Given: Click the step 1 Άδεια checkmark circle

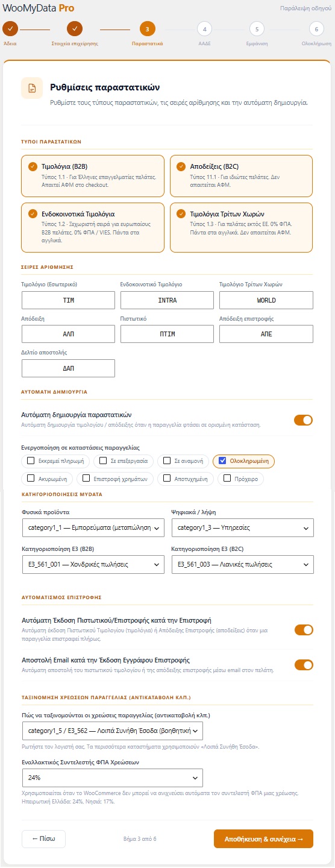Looking at the screenshot, I should [x=10, y=29].
